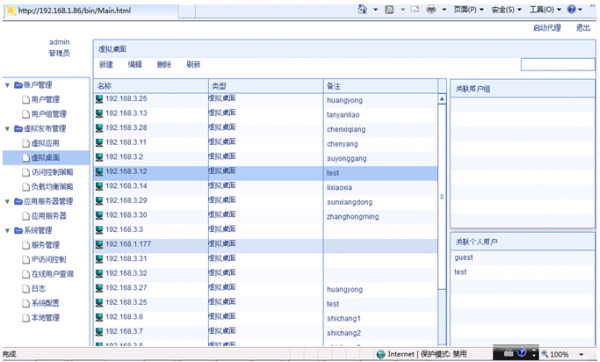The height and width of the screenshot is (362, 600).
Task: Open IP访问控制 in the sidebar
Action: pyautogui.click(x=49, y=259)
